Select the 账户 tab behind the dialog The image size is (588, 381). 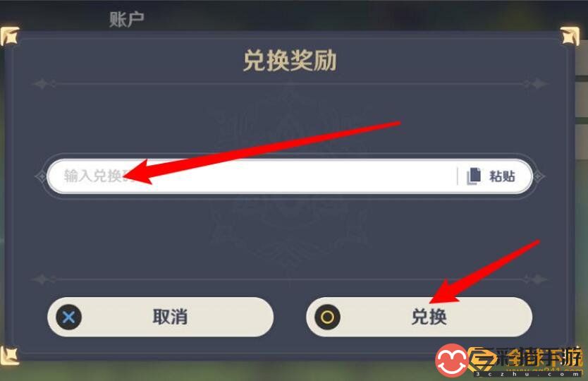point(127,19)
